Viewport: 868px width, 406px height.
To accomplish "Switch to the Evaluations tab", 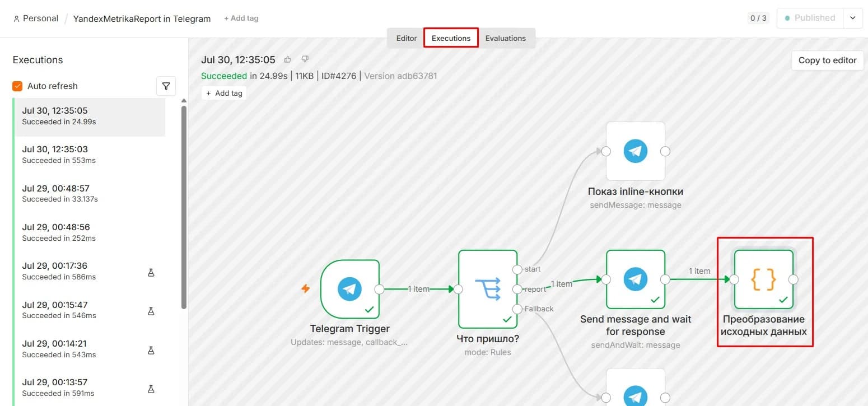I will click(x=506, y=38).
